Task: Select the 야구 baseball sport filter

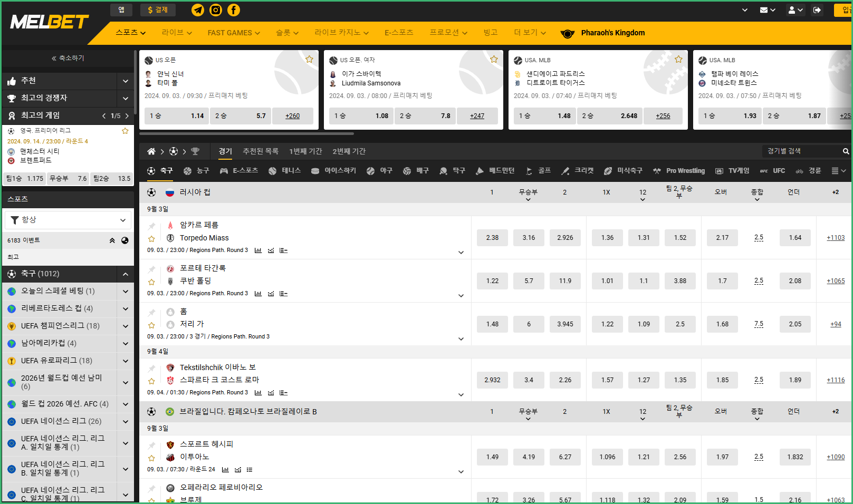Action: tap(379, 171)
